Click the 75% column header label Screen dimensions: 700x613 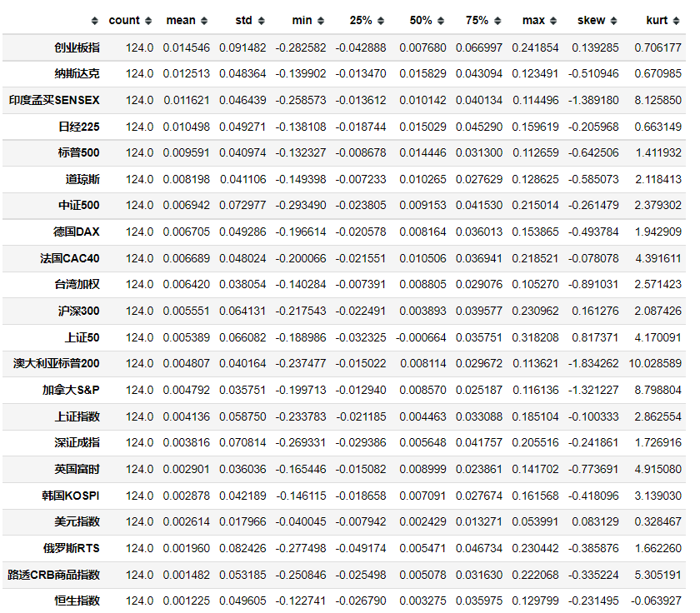tap(477, 21)
